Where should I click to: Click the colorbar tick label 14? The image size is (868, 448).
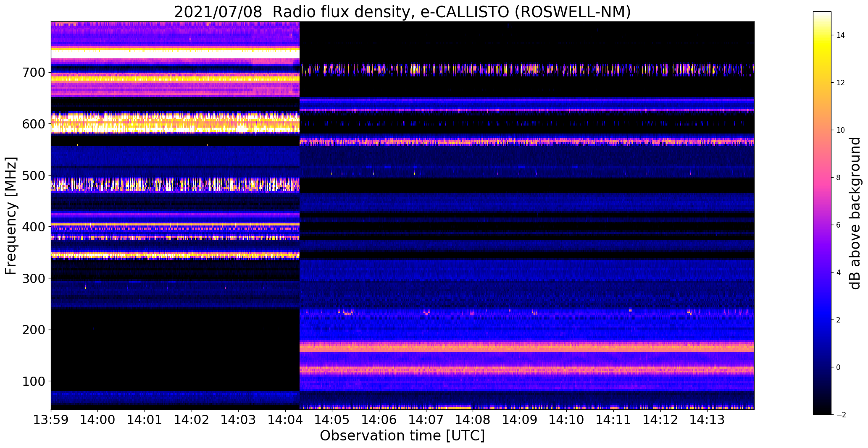click(x=840, y=36)
